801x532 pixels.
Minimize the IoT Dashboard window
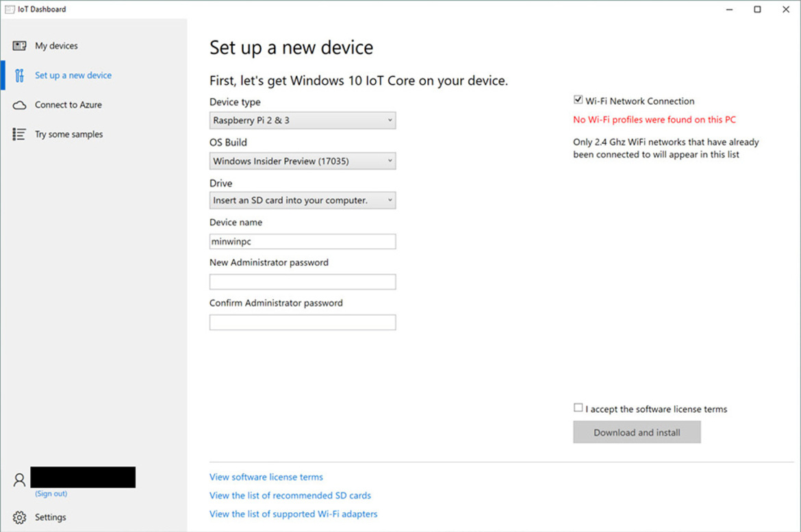tap(730, 9)
